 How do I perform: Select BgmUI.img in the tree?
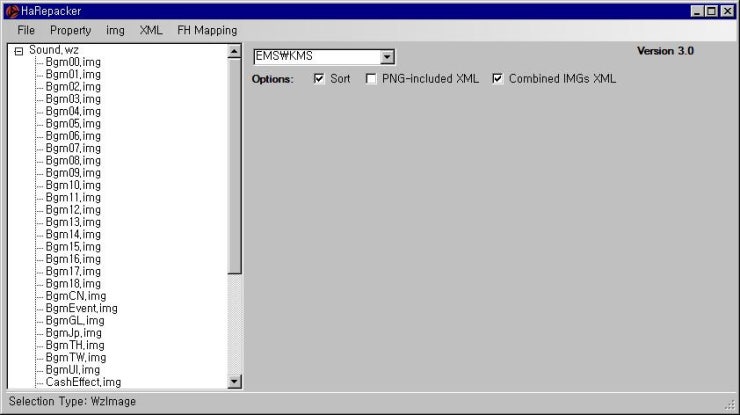[x=73, y=370]
